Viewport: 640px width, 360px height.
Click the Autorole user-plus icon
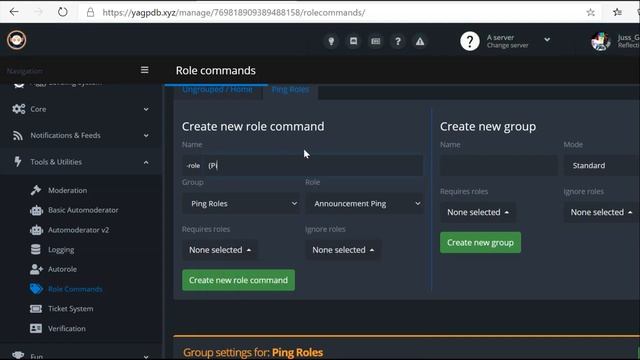pyautogui.click(x=36, y=269)
